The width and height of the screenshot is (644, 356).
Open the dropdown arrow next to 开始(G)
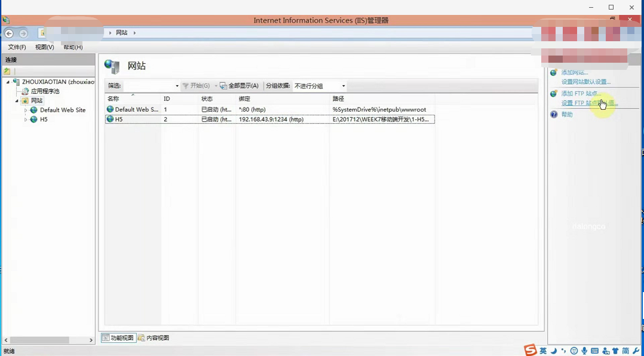(x=216, y=86)
